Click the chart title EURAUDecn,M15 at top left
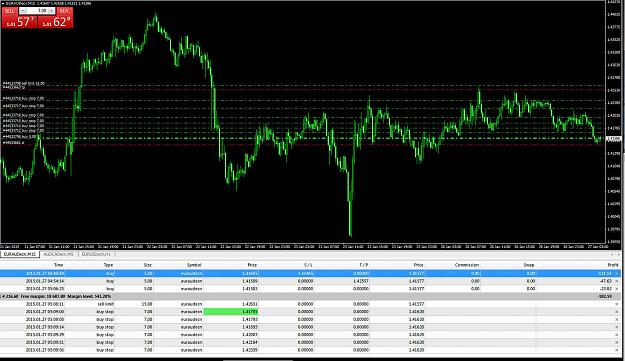625x361 pixels. (21, 3)
